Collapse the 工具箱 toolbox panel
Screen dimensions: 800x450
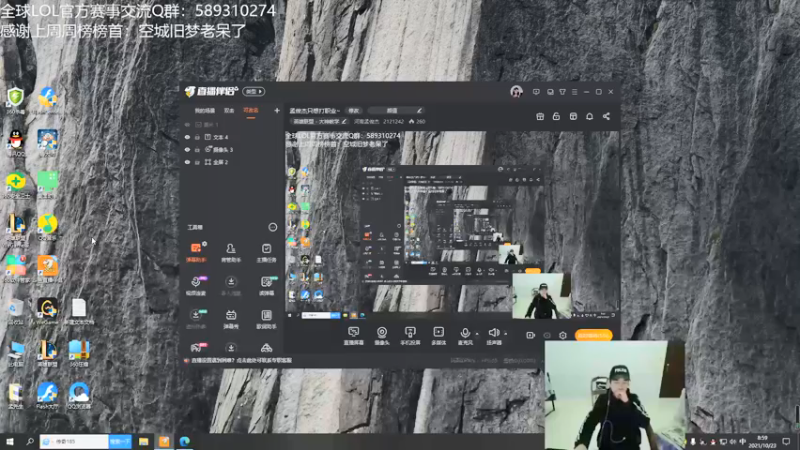[272, 227]
